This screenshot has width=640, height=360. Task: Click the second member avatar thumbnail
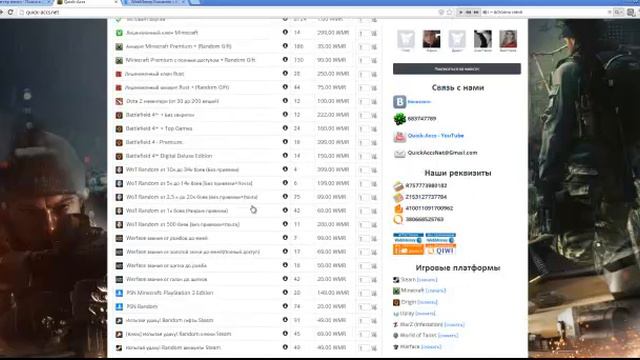coord(431,39)
